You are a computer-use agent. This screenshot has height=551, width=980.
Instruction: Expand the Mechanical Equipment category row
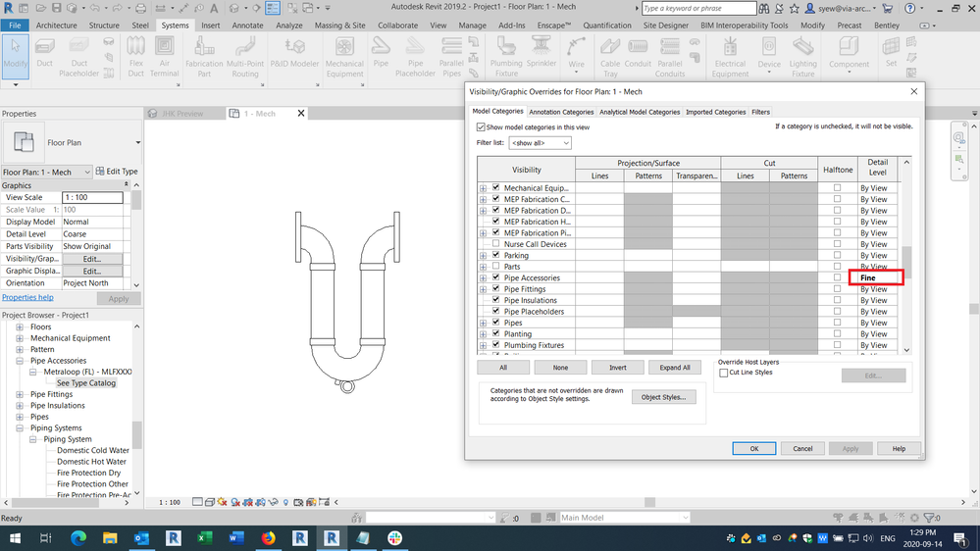[483, 188]
